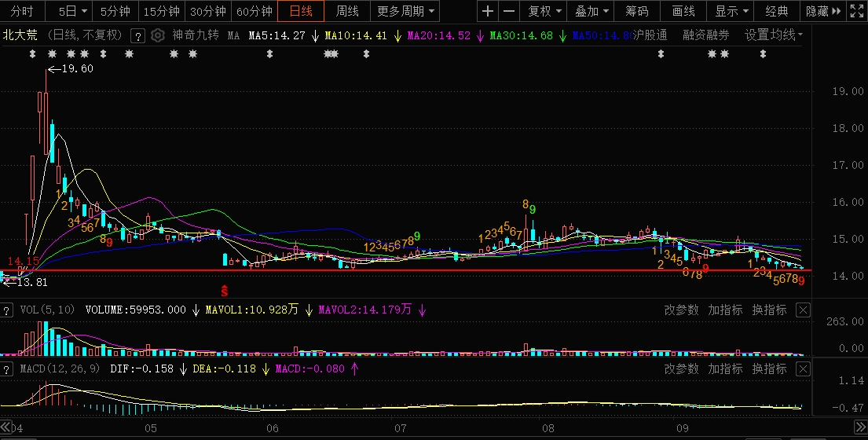Image resolution: width=868 pixels, height=440 pixels.
Task: Expand 设置均线 dropdown
Action: pyautogui.click(x=773, y=35)
